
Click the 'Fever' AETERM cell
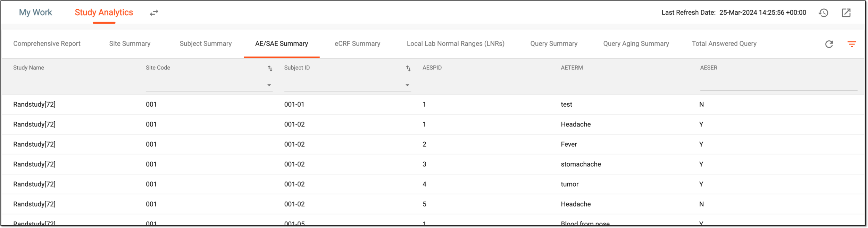[569, 145]
